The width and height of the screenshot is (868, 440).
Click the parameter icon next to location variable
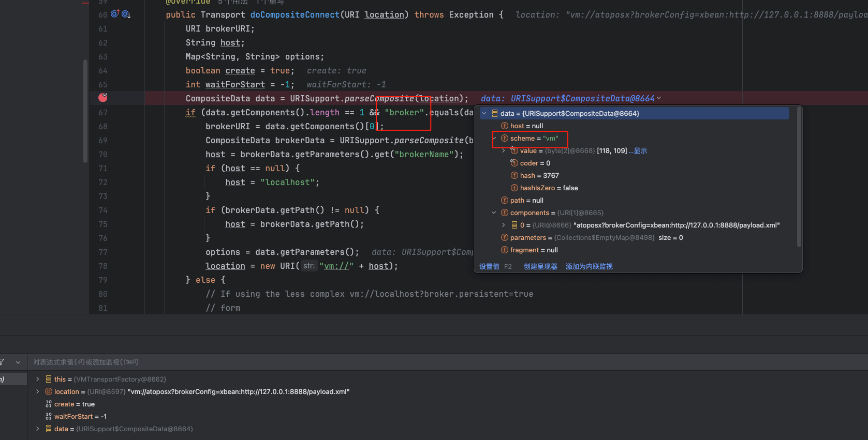49,391
